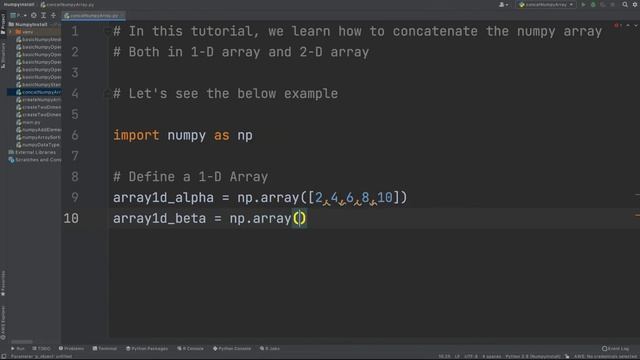Viewport: 640px width, 360px height.
Task: Open the Python Packages tool window
Action: [x=147, y=349]
